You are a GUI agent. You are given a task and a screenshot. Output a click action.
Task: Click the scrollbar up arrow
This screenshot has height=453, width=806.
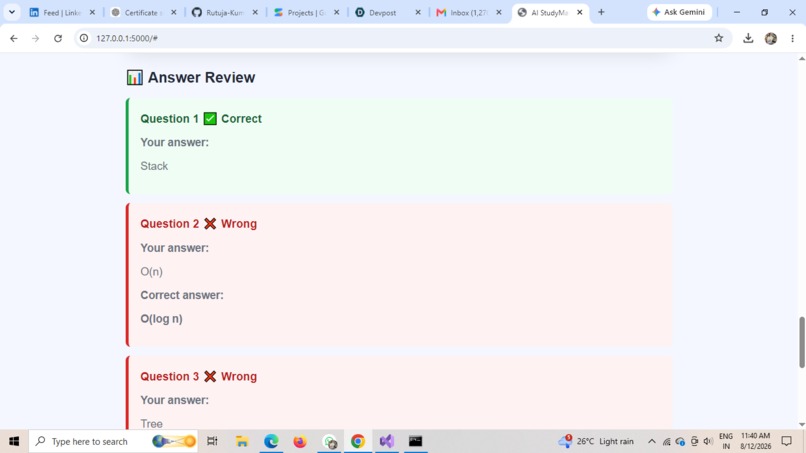801,58
